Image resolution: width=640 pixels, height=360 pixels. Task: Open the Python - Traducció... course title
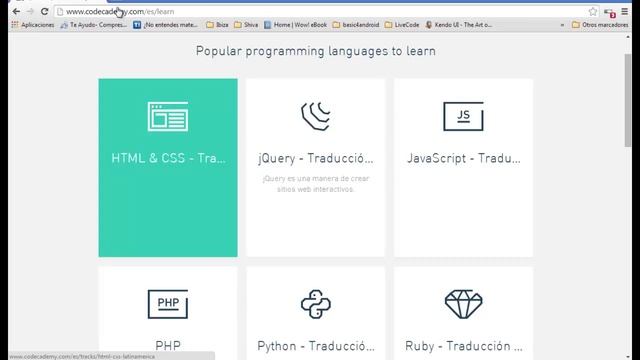click(316, 346)
